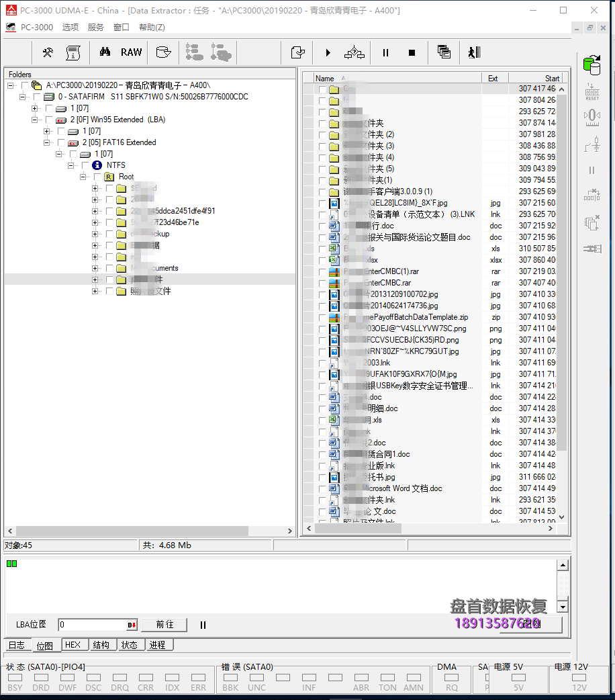Click the 前往 go button
Image resolution: width=615 pixels, height=700 pixels.
pyautogui.click(x=164, y=625)
